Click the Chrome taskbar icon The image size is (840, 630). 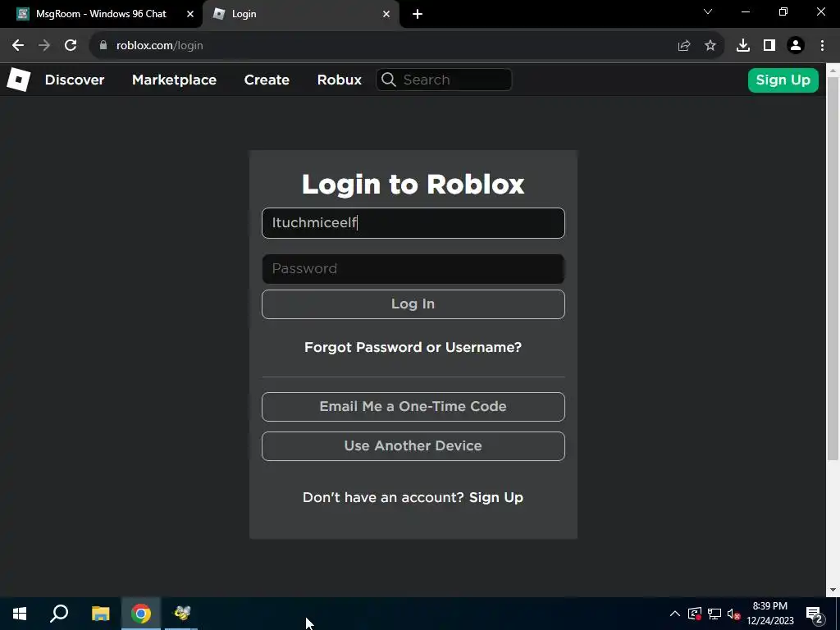click(x=141, y=614)
